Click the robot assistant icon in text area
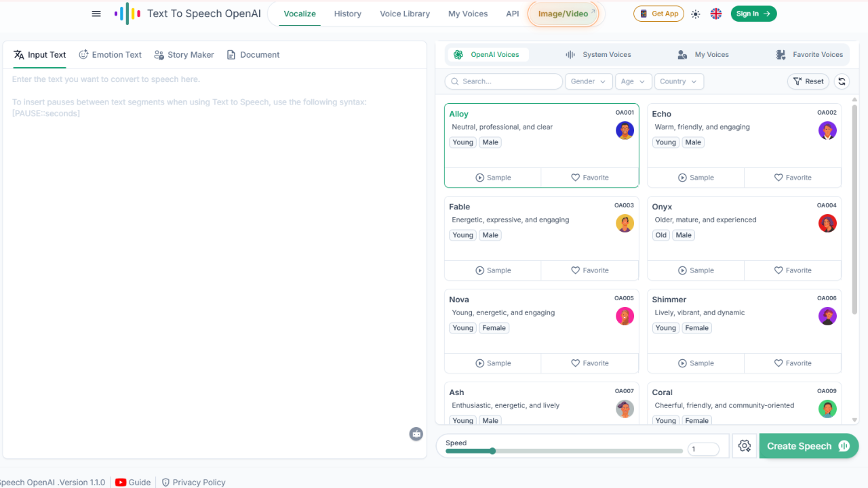The height and width of the screenshot is (488, 868). (416, 434)
